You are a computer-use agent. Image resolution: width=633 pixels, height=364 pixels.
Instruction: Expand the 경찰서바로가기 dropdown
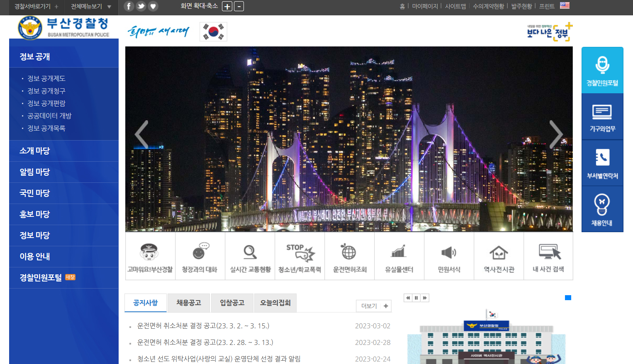point(37,7)
